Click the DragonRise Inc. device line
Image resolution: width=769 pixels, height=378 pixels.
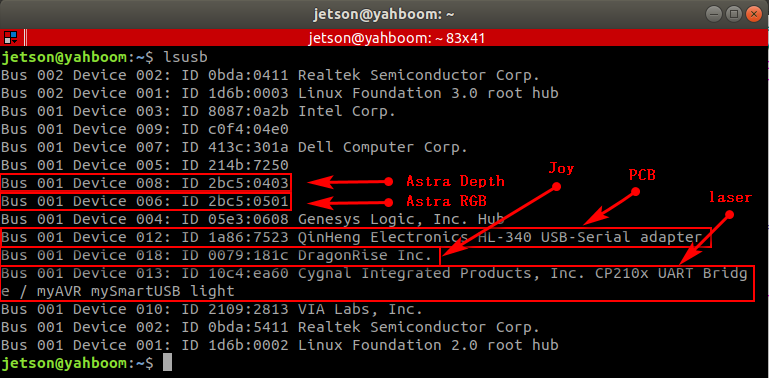[x=220, y=255]
